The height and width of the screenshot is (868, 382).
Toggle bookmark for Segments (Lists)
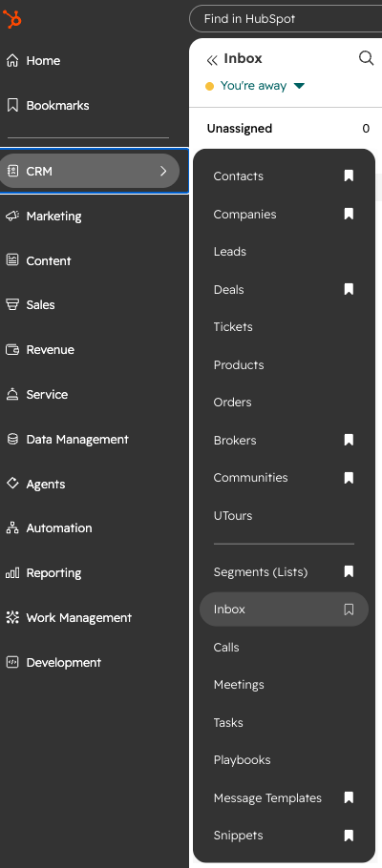[349, 571]
